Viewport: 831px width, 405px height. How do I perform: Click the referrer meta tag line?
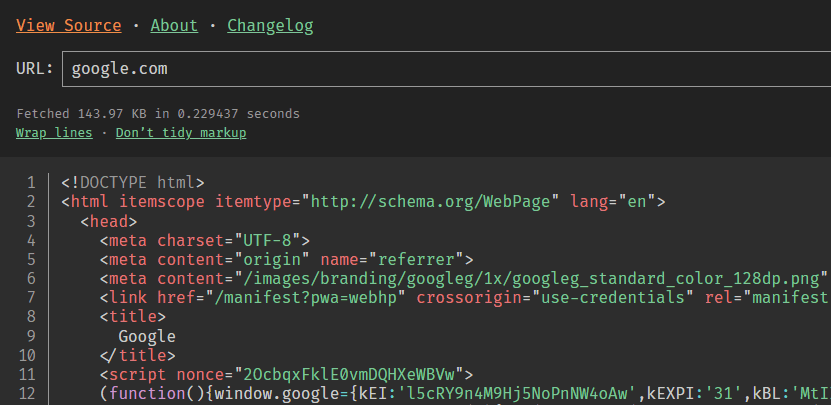(x=286, y=260)
